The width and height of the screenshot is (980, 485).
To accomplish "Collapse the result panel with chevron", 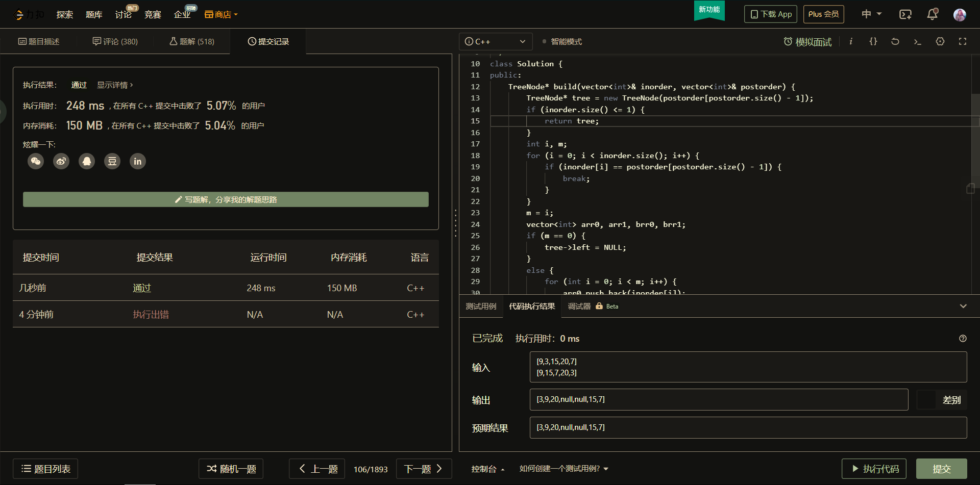I will pos(963,306).
